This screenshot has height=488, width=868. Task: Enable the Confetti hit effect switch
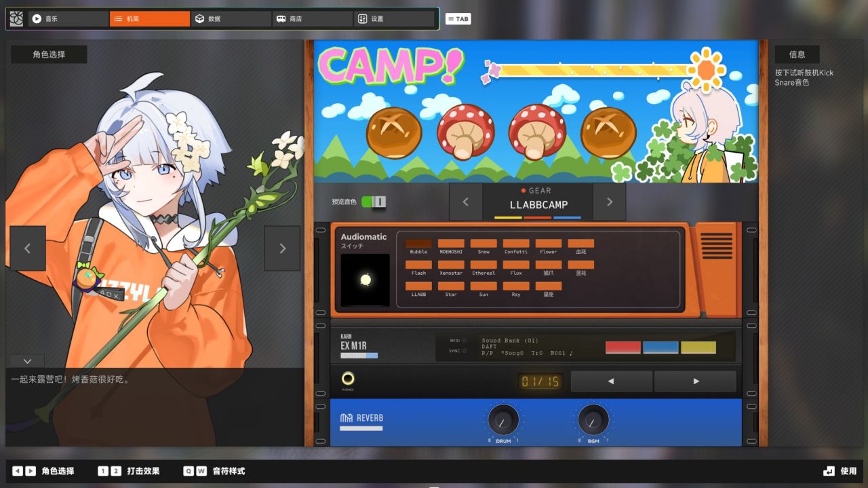point(516,243)
